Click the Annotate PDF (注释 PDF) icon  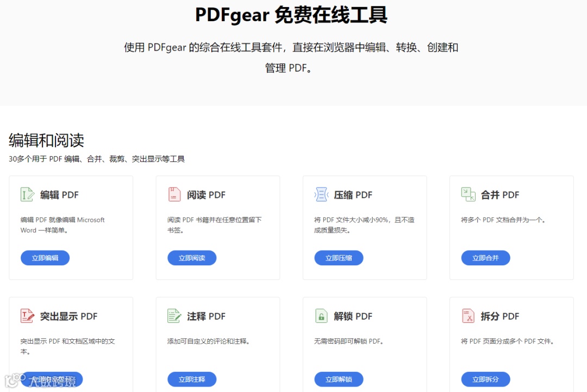(174, 316)
